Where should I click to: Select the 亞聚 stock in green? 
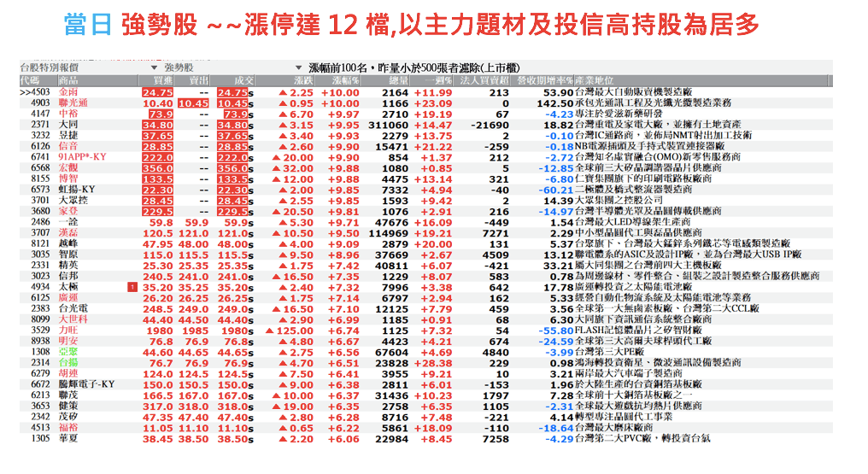(x=67, y=353)
